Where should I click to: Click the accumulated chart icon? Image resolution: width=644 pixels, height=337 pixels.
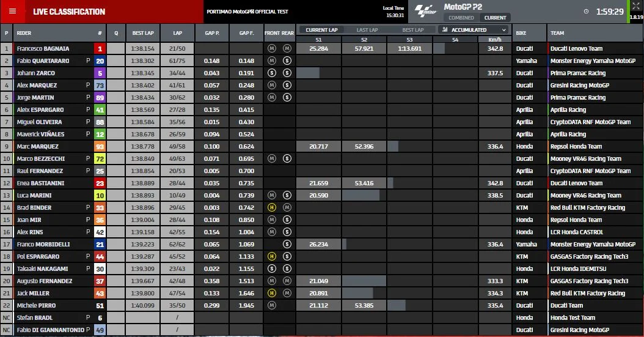click(445, 29)
